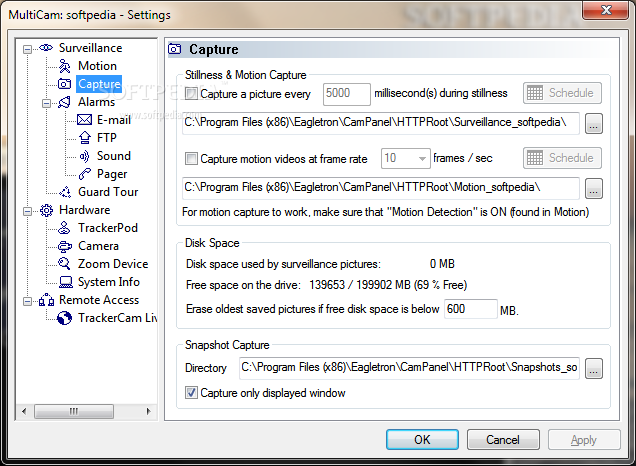The height and width of the screenshot is (466, 636).
Task: Click the FTP upload arrow icon
Action: point(84,138)
